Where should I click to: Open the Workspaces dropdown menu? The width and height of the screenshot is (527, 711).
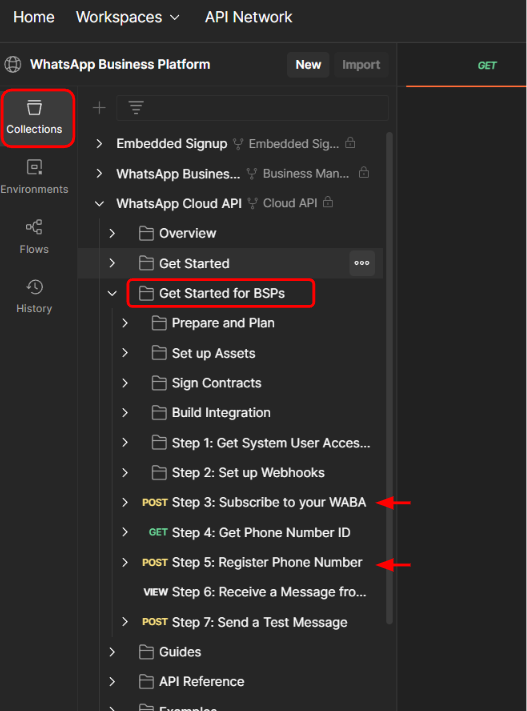coord(127,17)
